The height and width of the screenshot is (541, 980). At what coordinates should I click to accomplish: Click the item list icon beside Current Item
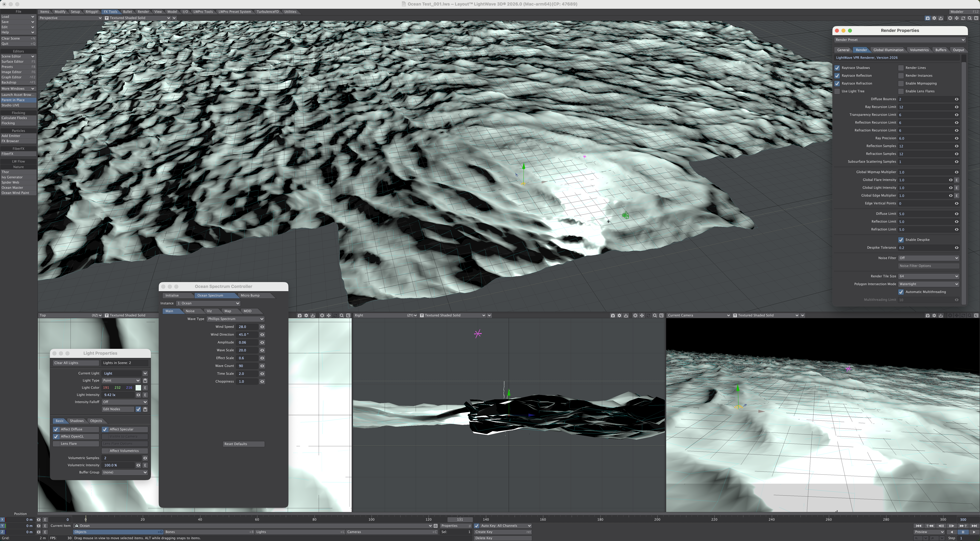click(x=436, y=526)
